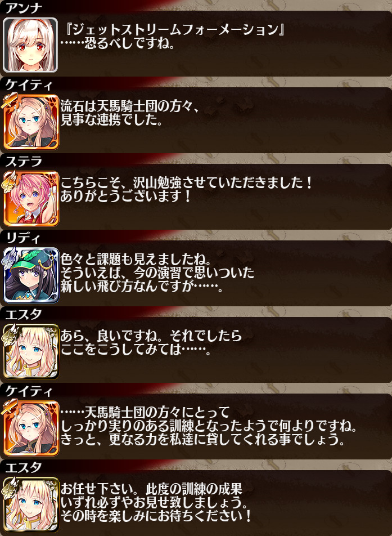Click Anna's white-haired portrait icon
Image resolution: width=392 pixels, height=536 pixels.
30,45
